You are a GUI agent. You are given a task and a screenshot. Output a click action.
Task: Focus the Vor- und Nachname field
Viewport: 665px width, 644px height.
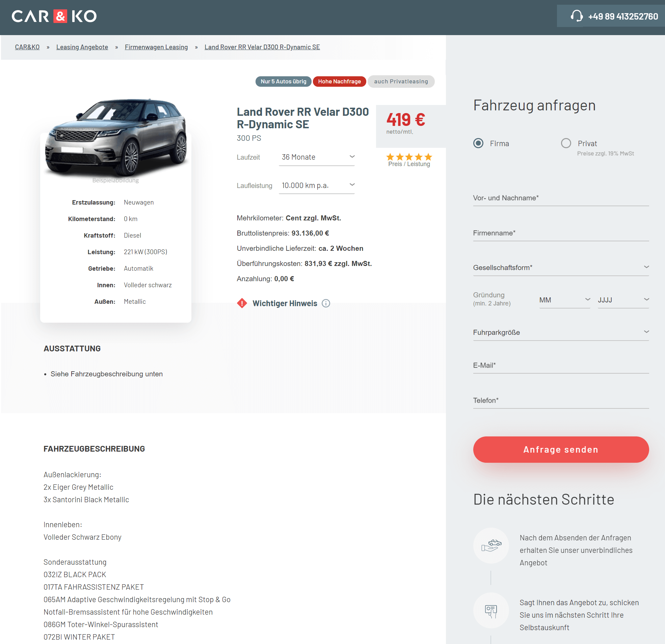tap(561, 198)
